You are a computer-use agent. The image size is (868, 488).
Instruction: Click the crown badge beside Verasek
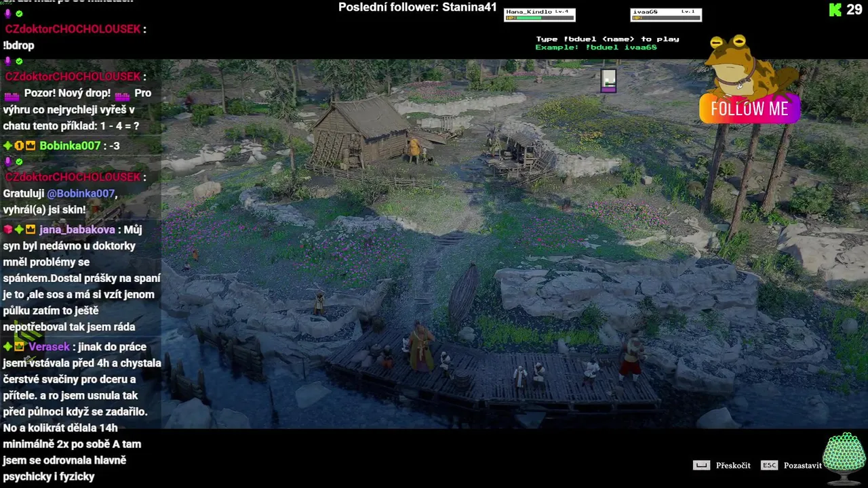pos(19,347)
